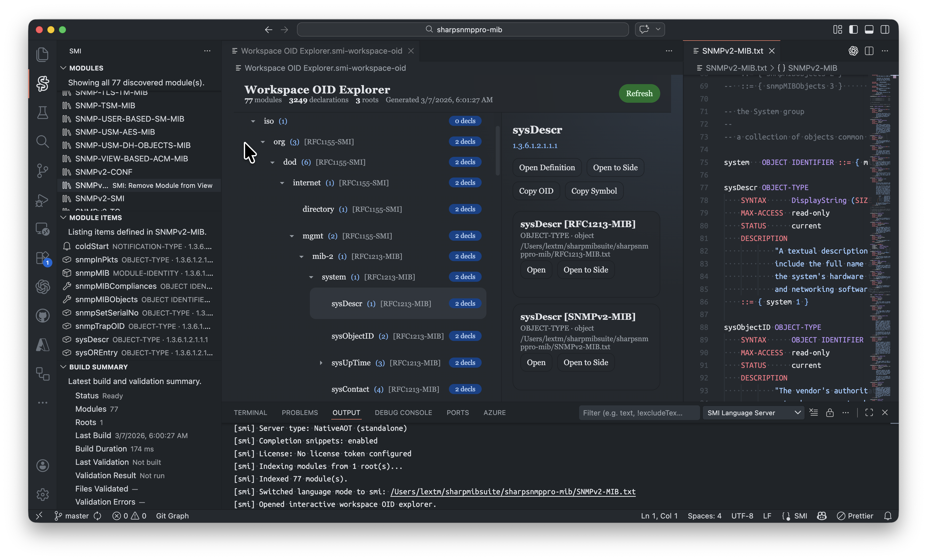Open the Explorer files icon in activity bar
The height and width of the screenshot is (560, 927).
pos(43,54)
